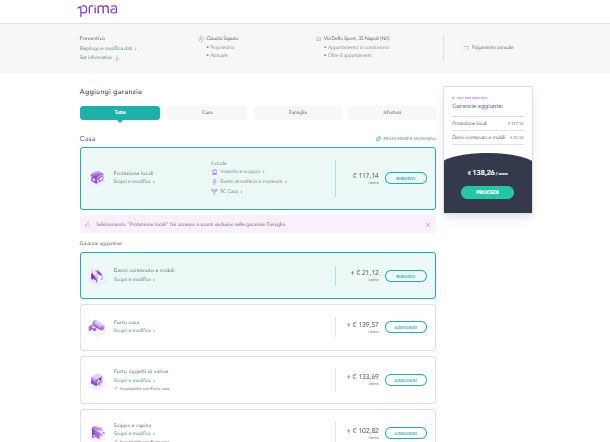Image resolution: width=610 pixels, height=442 pixels.
Task: Click the link above the Protezione locali card
Action: point(406,139)
